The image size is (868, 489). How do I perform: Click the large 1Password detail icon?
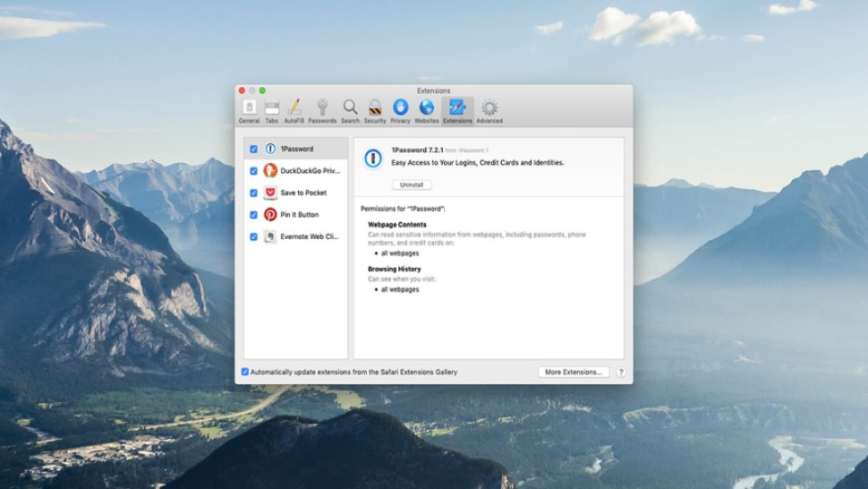(x=372, y=159)
